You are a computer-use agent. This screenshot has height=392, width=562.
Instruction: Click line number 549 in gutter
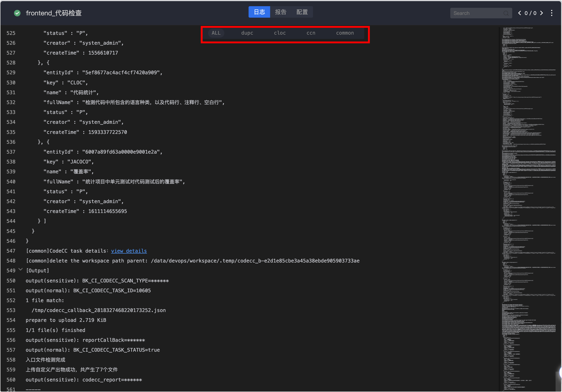(x=11, y=271)
